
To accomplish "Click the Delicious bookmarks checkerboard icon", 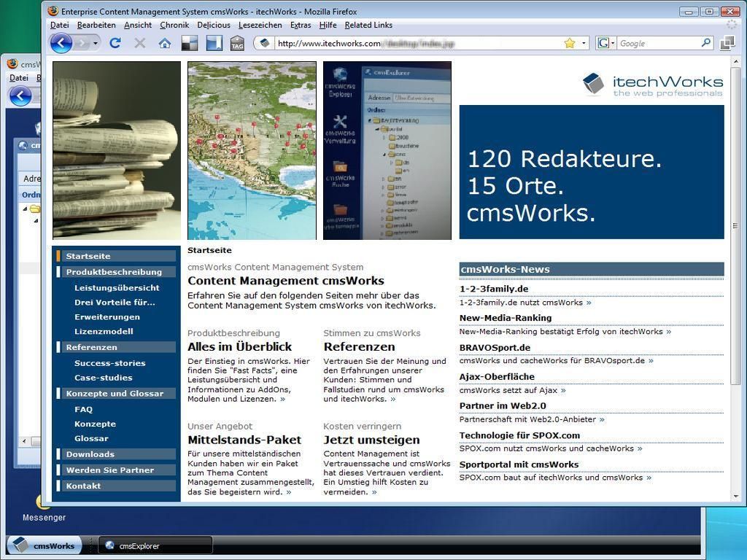I will tap(190, 43).
